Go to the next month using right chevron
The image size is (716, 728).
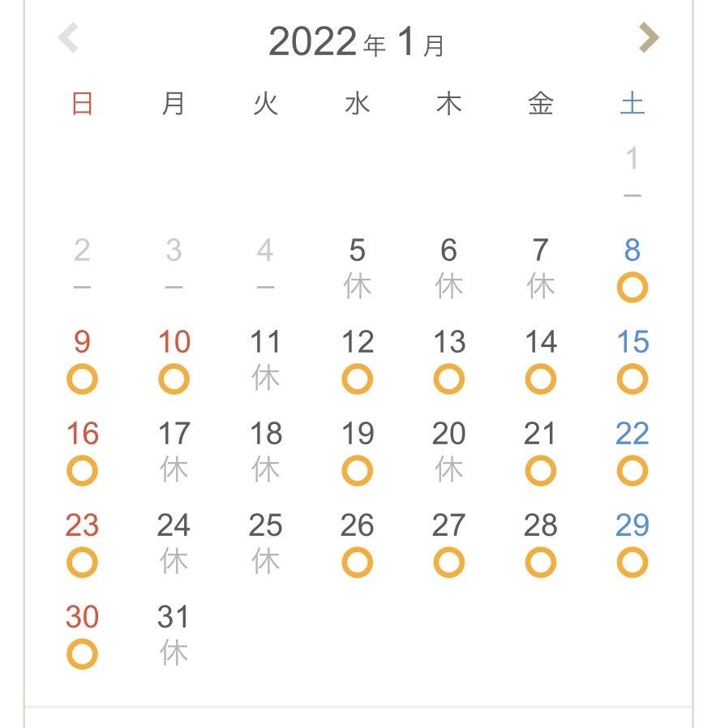click(648, 38)
